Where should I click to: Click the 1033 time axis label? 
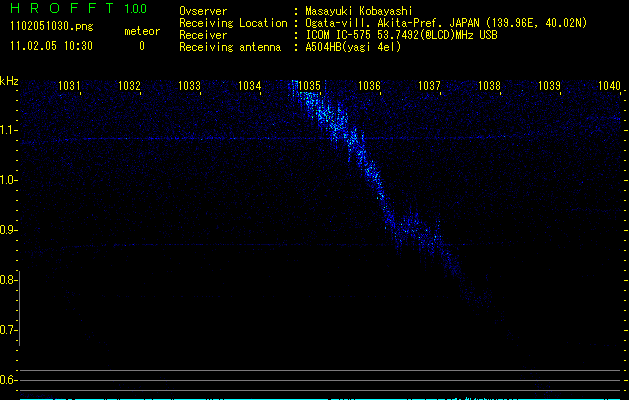[189, 85]
